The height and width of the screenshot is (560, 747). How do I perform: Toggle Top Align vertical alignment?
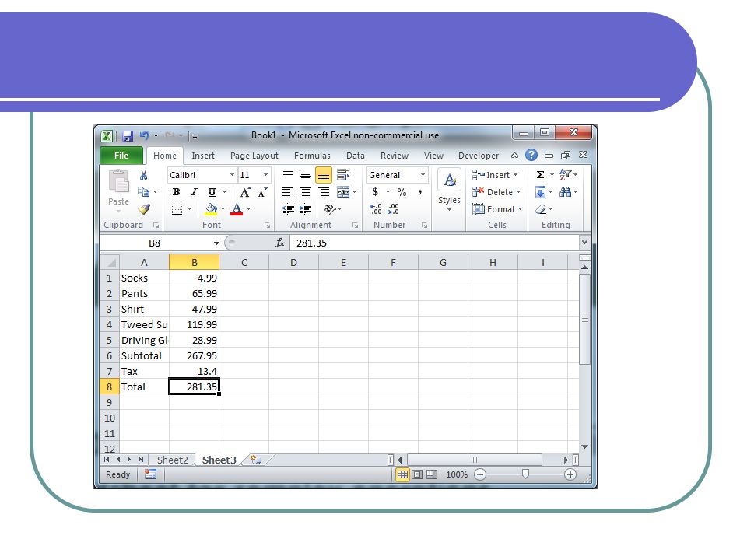(288, 175)
